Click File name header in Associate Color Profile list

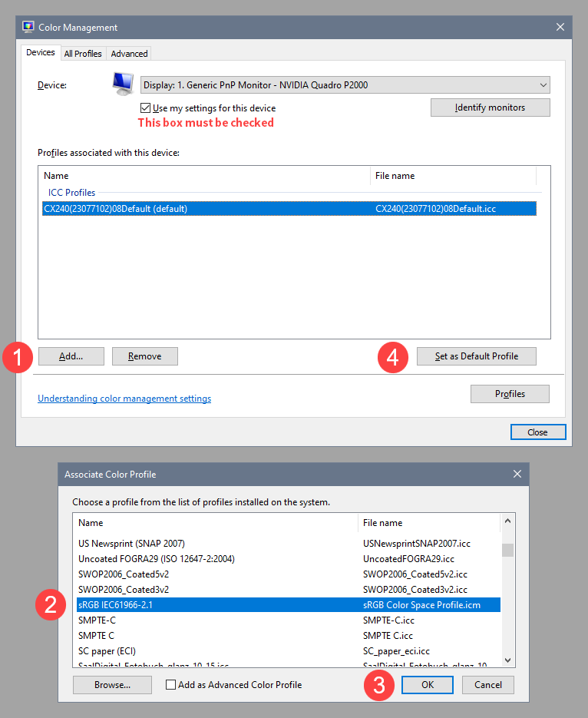pyautogui.click(x=429, y=523)
